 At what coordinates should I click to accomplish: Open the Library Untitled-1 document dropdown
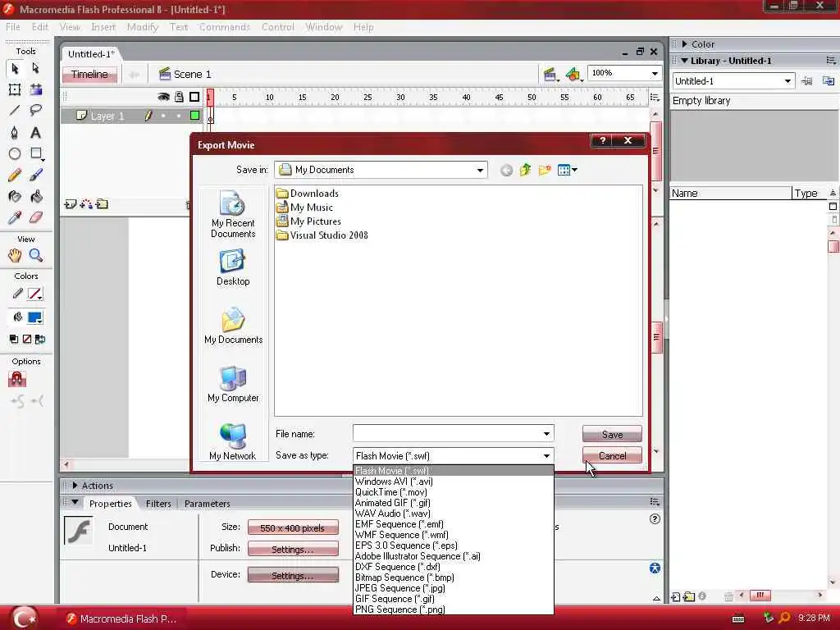(x=787, y=81)
